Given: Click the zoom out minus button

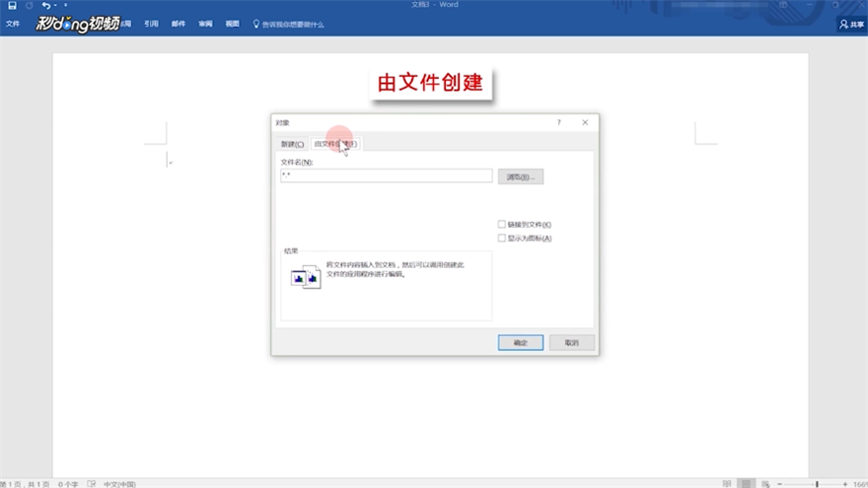Looking at the screenshot, I should coord(780,484).
